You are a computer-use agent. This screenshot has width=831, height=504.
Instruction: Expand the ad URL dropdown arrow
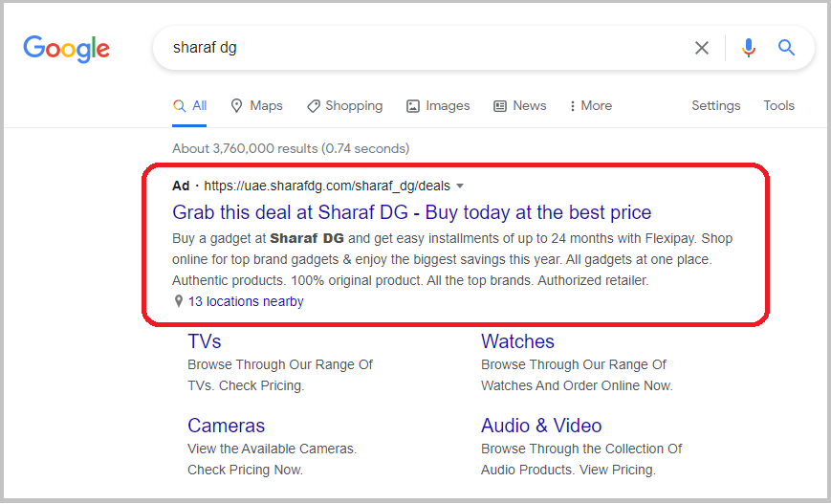pyautogui.click(x=460, y=186)
